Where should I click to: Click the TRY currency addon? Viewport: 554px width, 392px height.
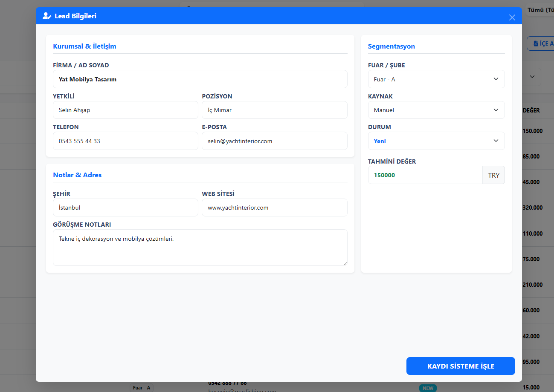click(x=493, y=175)
